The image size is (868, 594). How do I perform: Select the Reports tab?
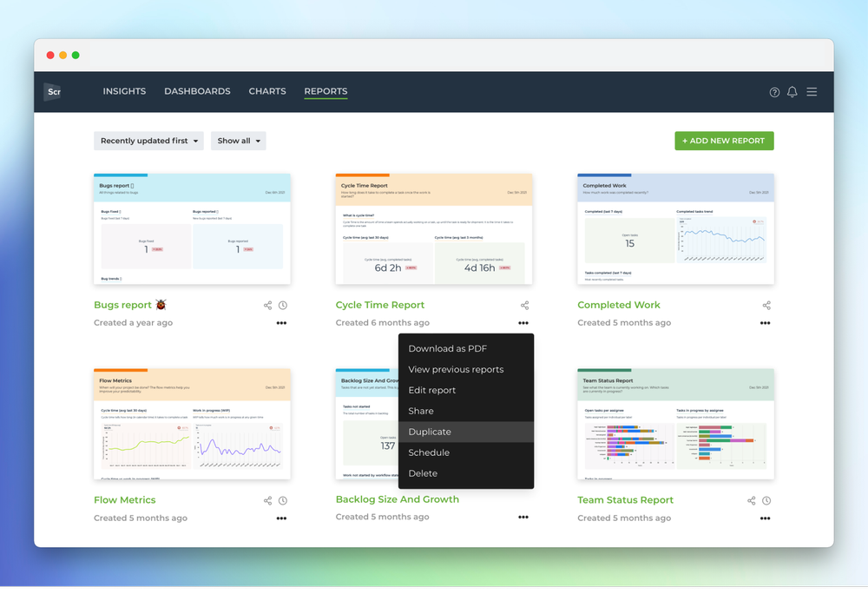tap(326, 91)
